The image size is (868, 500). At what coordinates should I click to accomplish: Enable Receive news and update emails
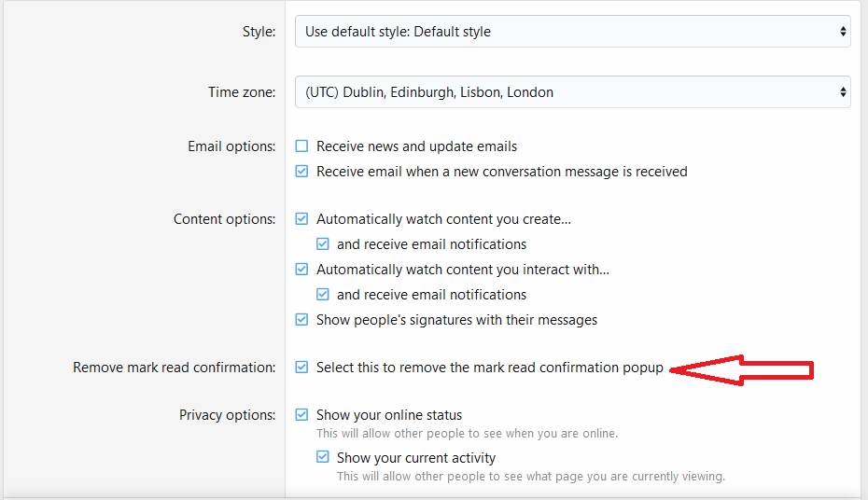tap(301, 146)
